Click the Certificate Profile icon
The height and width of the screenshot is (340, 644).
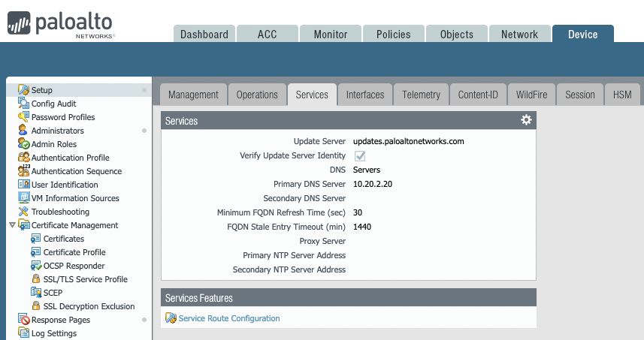tap(36, 252)
